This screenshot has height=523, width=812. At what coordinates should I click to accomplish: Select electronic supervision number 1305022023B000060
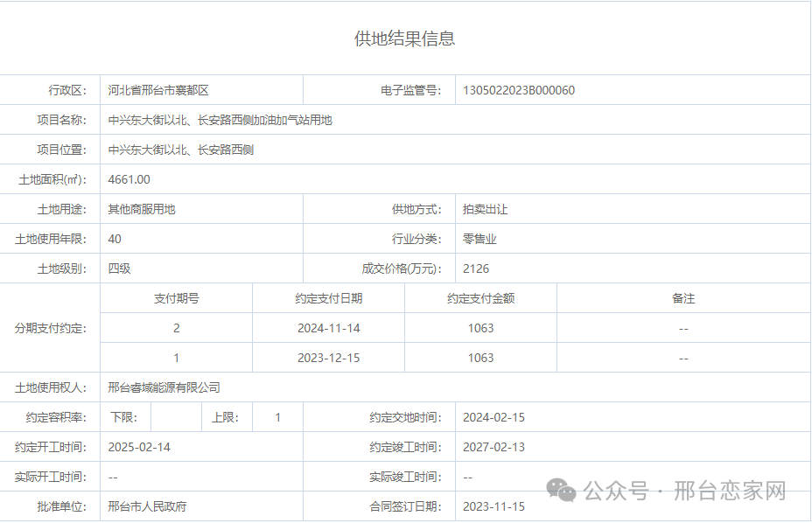pyautogui.click(x=519, y=90)
